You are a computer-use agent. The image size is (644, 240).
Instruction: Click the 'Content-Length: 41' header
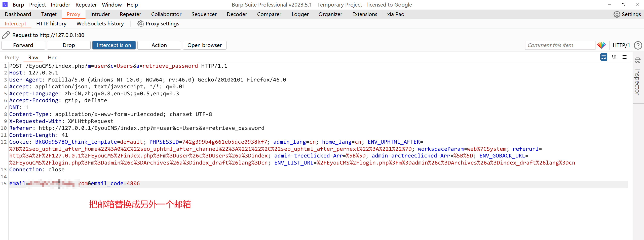tap(39, 135)
